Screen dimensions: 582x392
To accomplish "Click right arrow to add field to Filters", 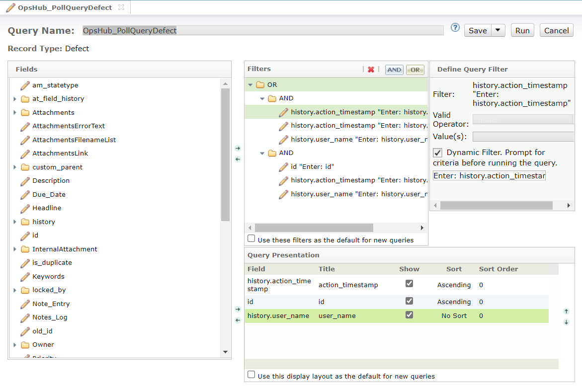I will (x=238, y=149).
